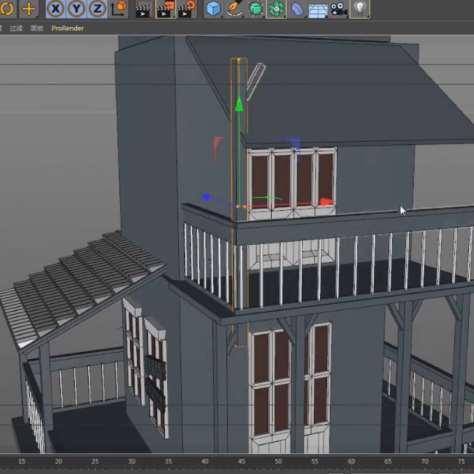
Task: Jump to frame 45 on timeline
Action: tap(242, 461)
